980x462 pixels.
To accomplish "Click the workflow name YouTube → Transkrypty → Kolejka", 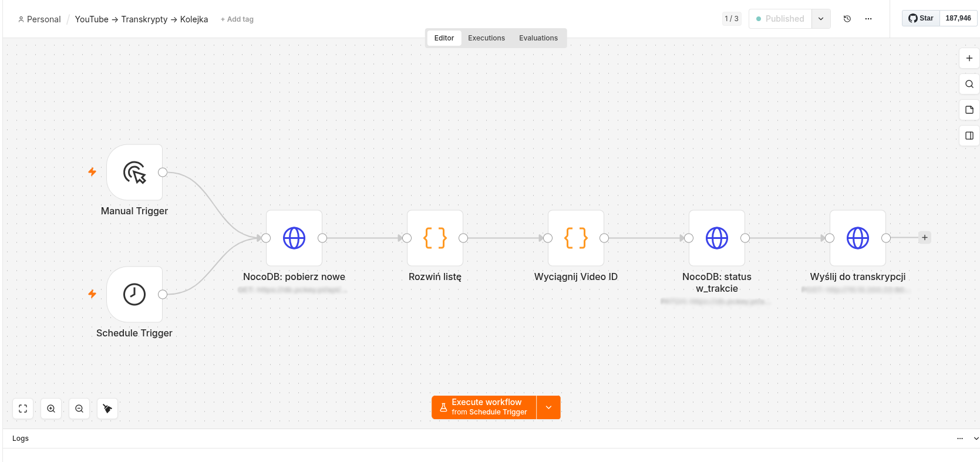I will pos(142,19).
